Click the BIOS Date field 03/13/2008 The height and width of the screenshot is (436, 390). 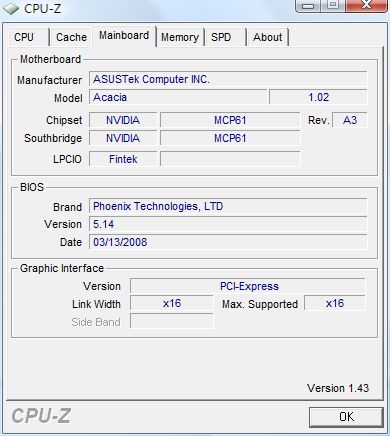tap(228, 242)
